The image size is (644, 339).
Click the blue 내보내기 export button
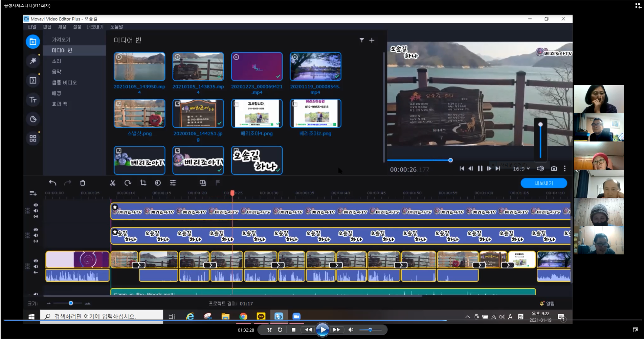click(x=544, y=183)
